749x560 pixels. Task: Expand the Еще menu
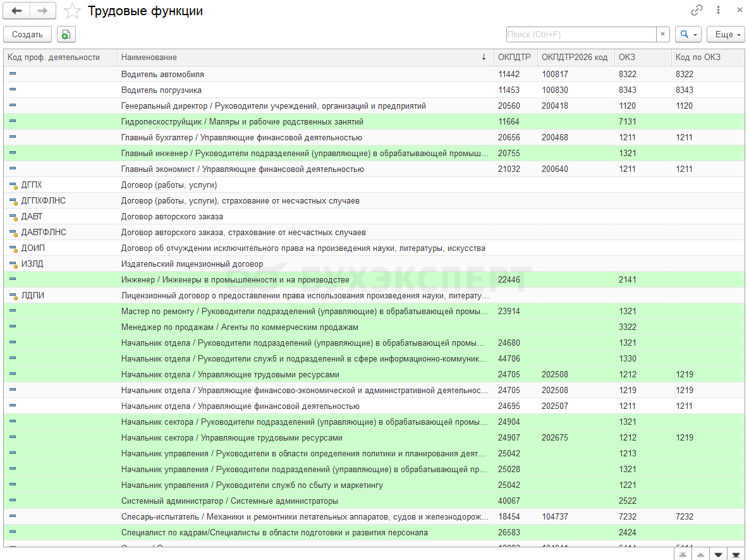(x=726, y=34)
